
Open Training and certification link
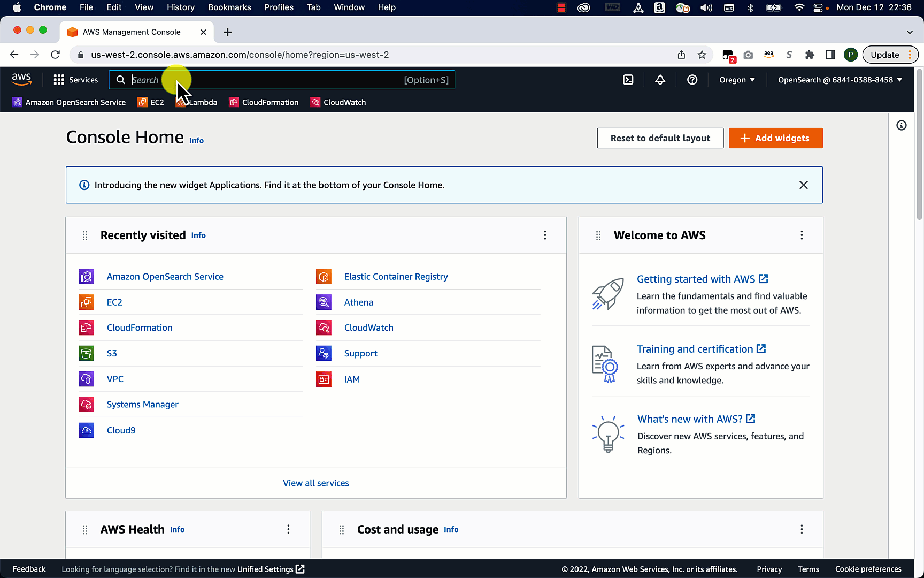tap(701, 349)
